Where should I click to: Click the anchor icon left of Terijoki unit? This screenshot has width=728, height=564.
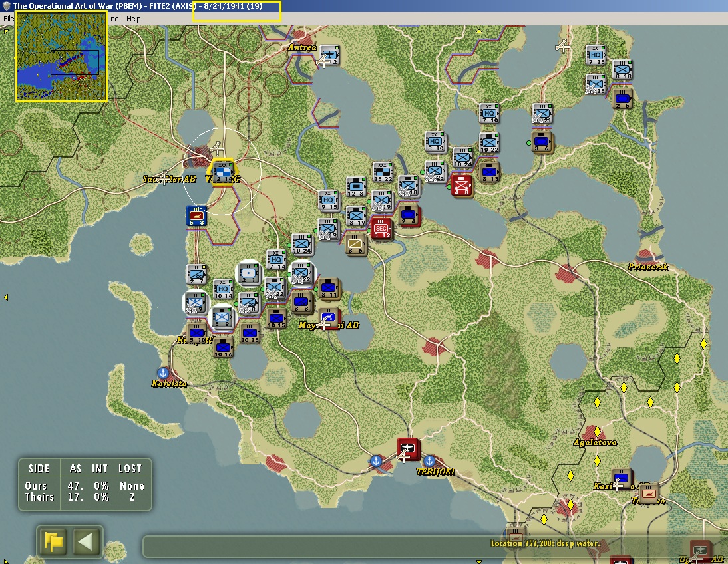point(376,461)
